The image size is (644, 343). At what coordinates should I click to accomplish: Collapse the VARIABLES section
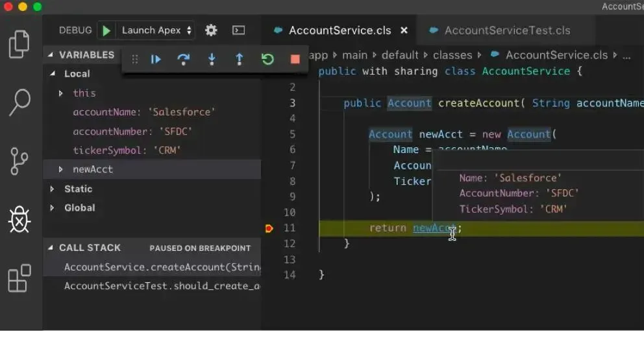coord(51,54)
